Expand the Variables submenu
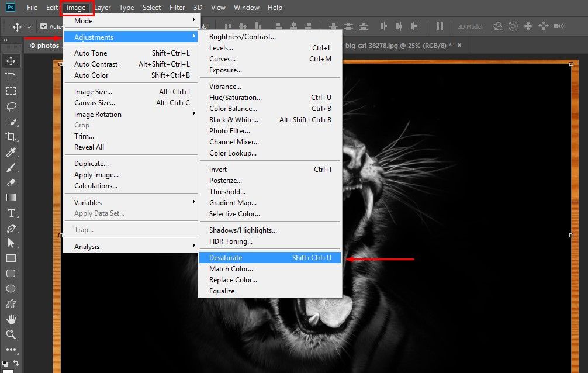588x373 pixels. [x=131, y=202]
